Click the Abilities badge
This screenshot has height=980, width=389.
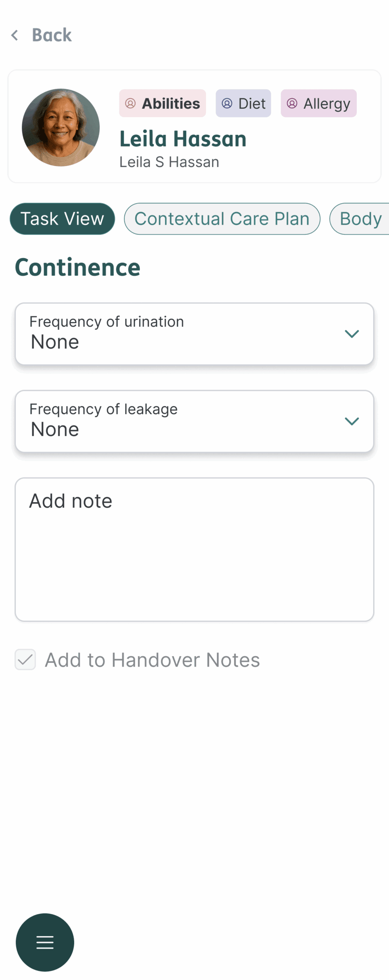coord(162,103)
